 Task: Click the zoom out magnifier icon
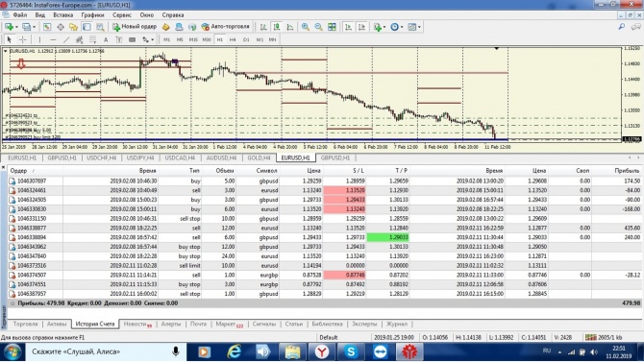pyautogui.click(x=318, y=27)
